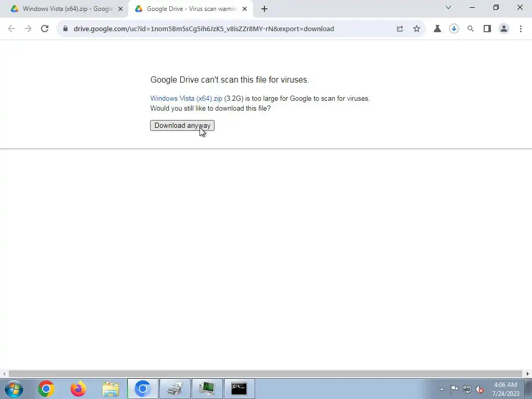Open a new browser tab

coord(264,9)
